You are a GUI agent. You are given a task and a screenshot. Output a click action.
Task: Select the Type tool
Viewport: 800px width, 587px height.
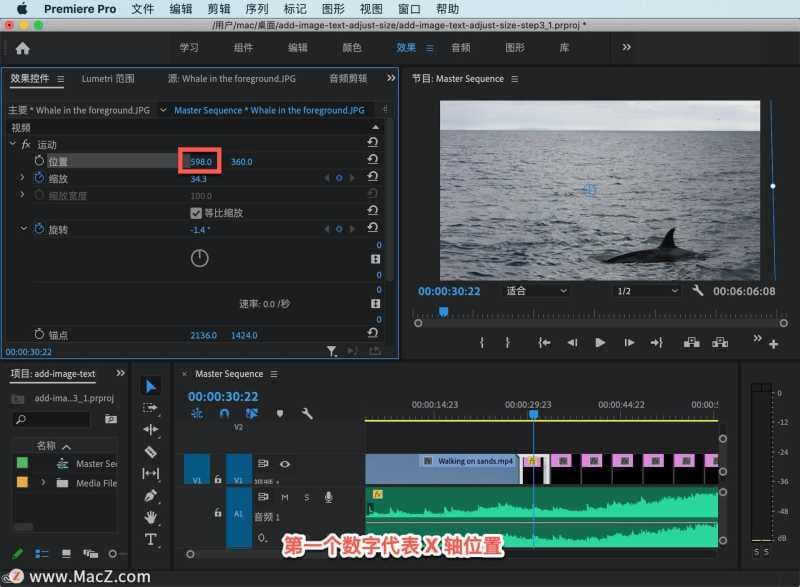pyautogui.click(x=151, y=539)
